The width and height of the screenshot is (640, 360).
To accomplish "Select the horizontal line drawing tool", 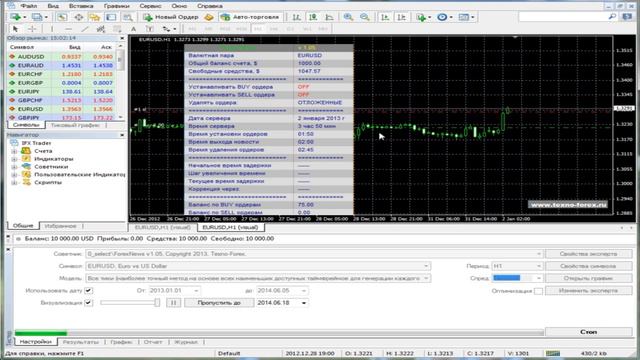I will tap(68, 29).
